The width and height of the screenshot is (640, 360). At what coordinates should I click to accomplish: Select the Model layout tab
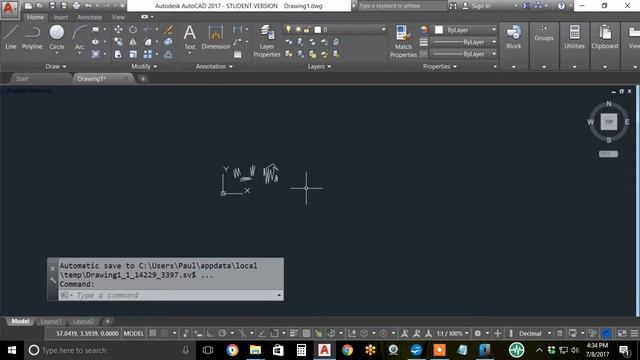coord(20,322)
